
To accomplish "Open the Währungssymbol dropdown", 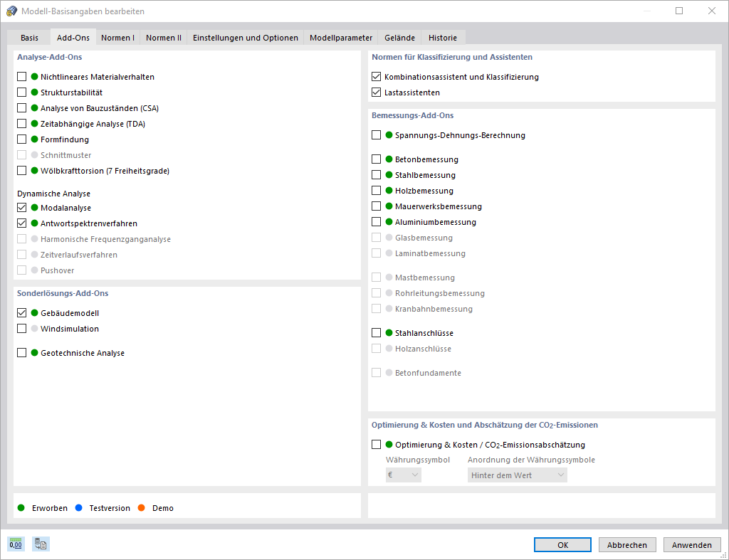I will point(404,475).
